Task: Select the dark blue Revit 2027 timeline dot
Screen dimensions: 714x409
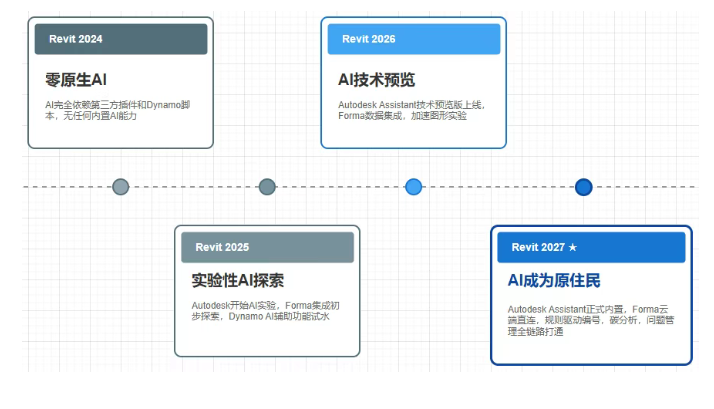Action: click(x=583, y=187)
